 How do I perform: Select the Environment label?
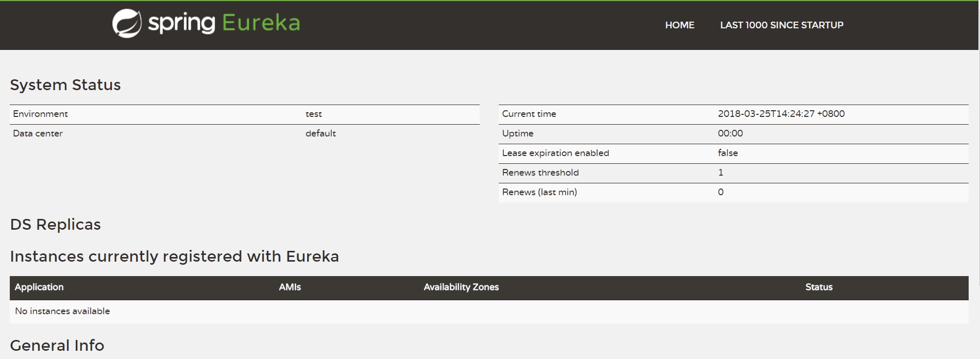40,114
